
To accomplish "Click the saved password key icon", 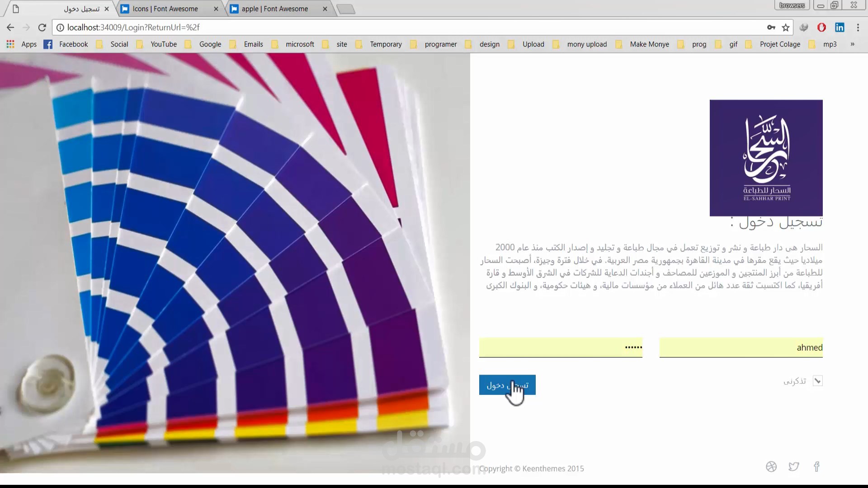I will 771,28.
